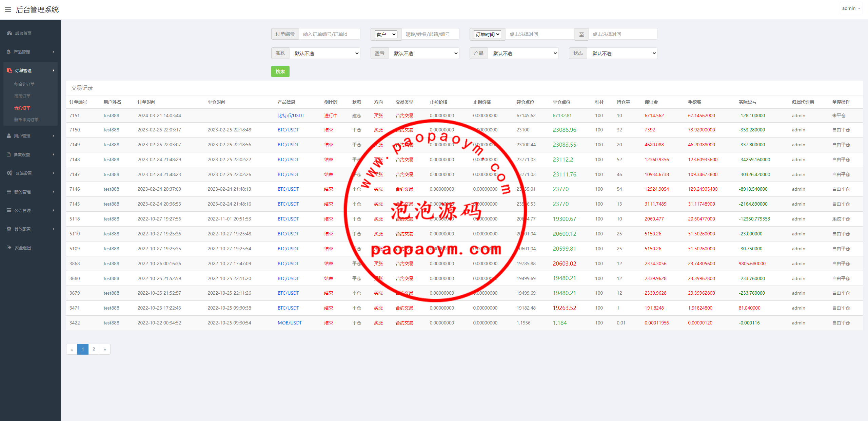Click the 实际盈亏 column header
868x421 pixels.
[747, 102]
